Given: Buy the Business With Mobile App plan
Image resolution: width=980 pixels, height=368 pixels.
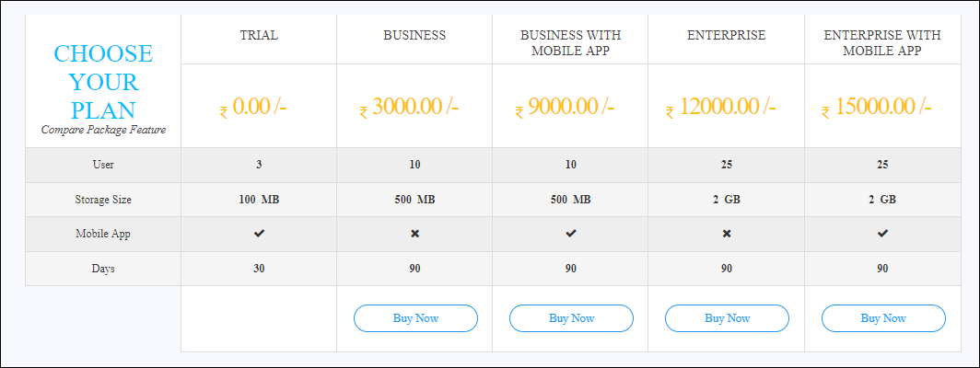Looking at the screenshot, I should (x=571, y=318).
